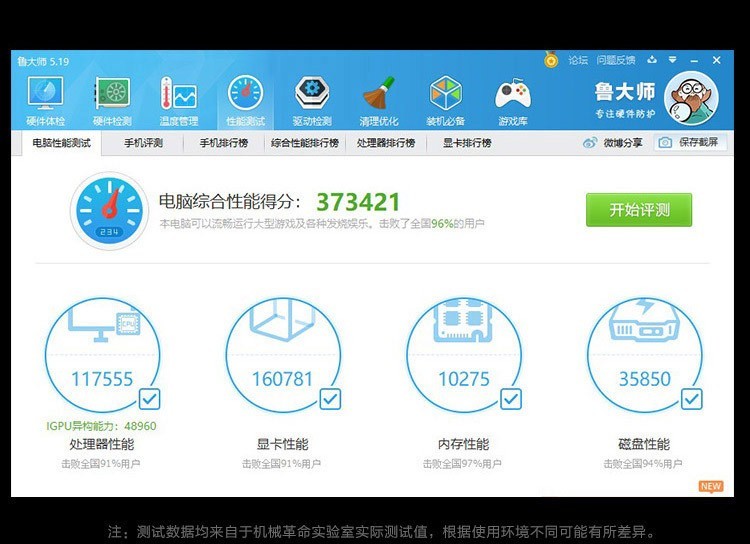Click the 显卡性能 label
This screenshot has height=544, width=750.
coord(282,444)
